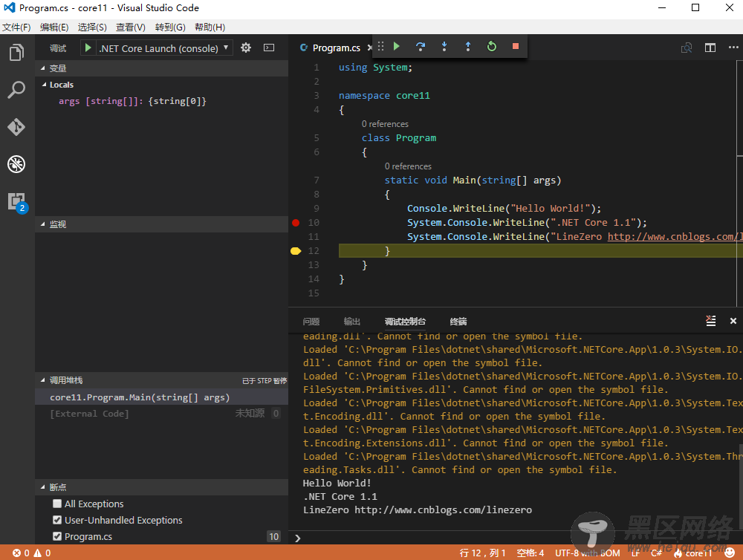Open the 转到(G) menu
Image resolution: width=743 pixels, height=560 pixels.
pyautogui.click(x=170, y=27)
